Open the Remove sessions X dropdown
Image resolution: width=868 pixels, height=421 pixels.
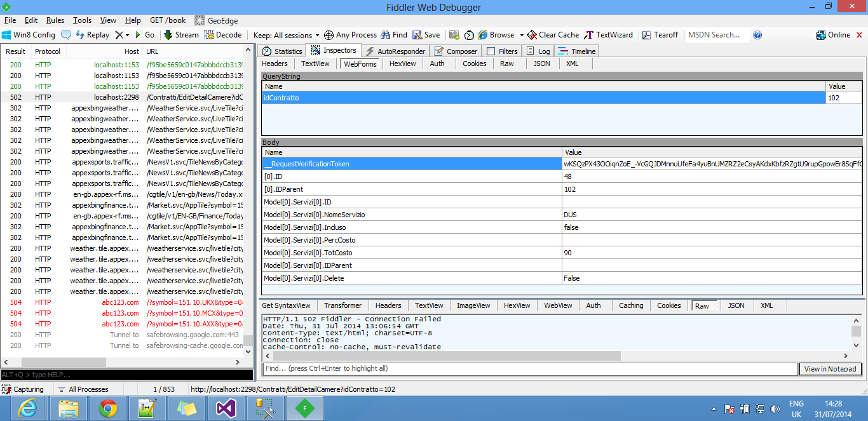coord(122,35)
